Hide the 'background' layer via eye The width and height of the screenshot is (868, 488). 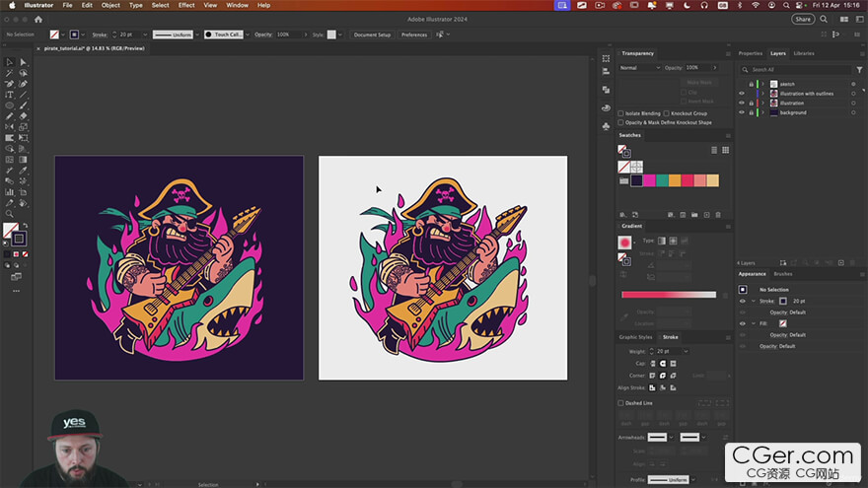tap(742, 112)
